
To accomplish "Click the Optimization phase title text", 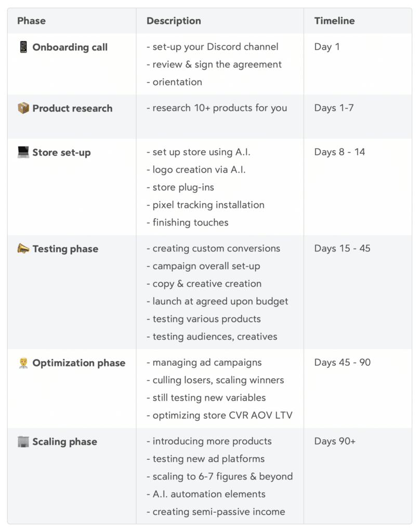I will pos(78,363).
